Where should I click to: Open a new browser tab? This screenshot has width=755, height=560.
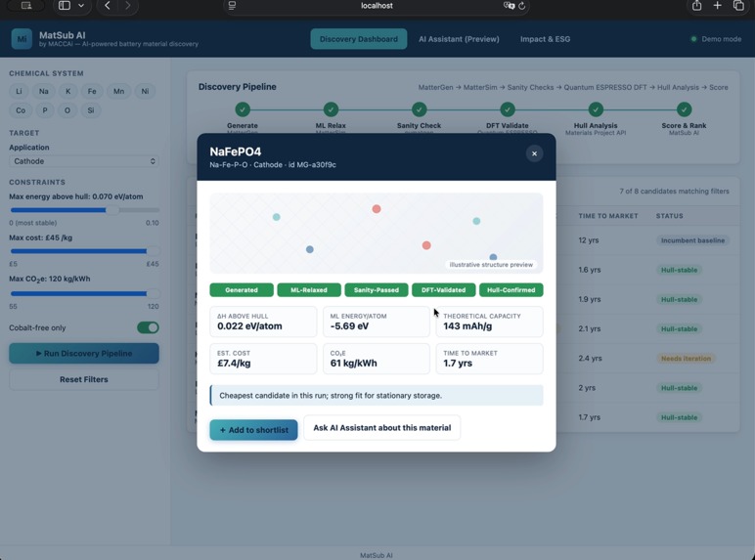[x=718, y=5]
